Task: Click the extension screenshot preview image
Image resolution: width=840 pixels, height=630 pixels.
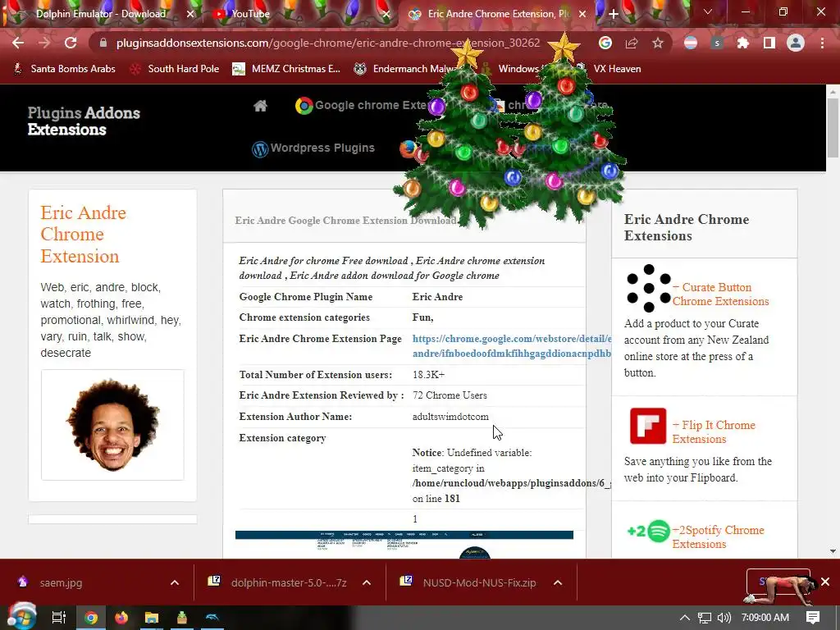Action: point(404,545)
